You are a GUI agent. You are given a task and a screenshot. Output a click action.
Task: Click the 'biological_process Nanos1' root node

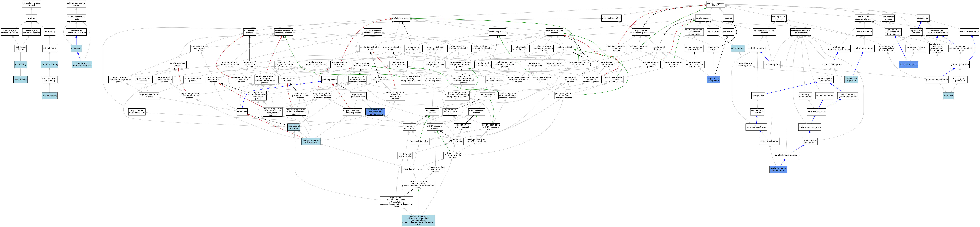[715, 4]
